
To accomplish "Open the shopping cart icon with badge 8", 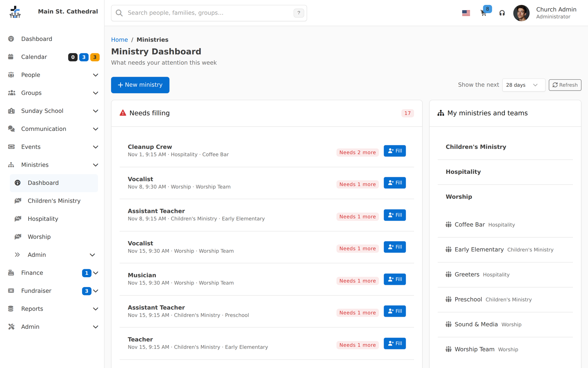I will pyautogui.click(x=484, y=13).
